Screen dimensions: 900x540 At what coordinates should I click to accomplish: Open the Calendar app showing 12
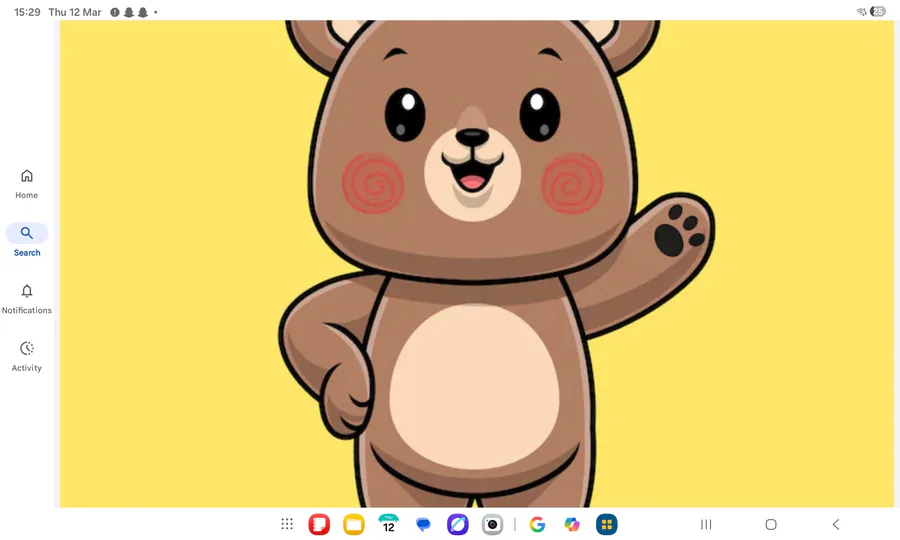[389, 525]
